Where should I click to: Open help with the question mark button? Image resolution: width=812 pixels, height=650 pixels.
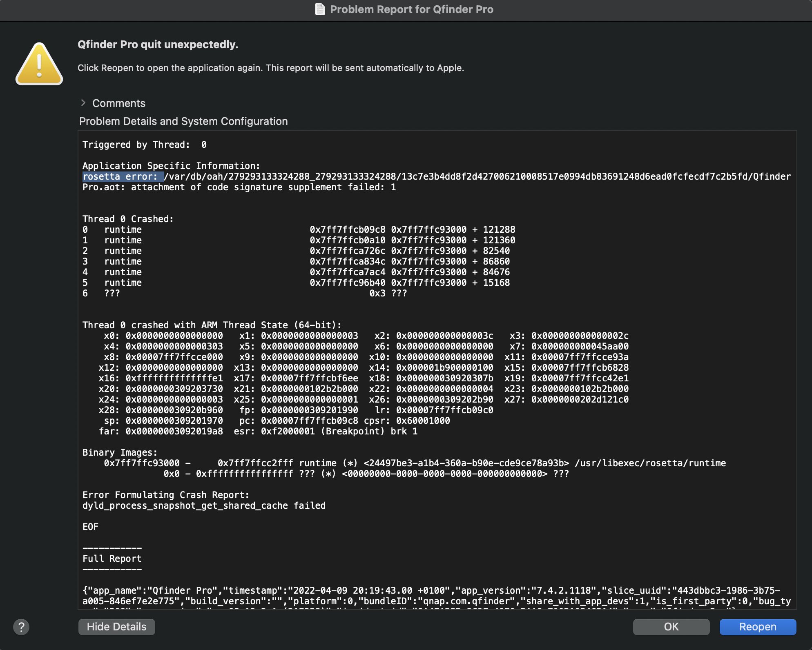[x=21, y=627]
